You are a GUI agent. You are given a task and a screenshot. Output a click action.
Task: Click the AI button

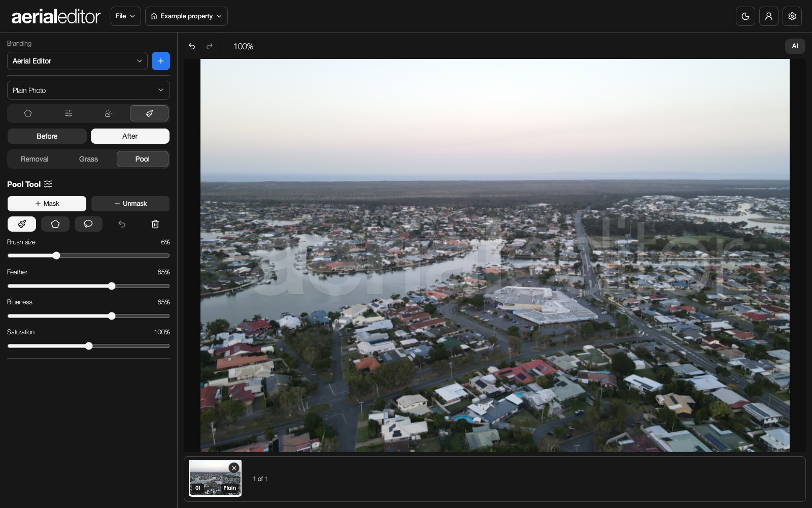795,46
